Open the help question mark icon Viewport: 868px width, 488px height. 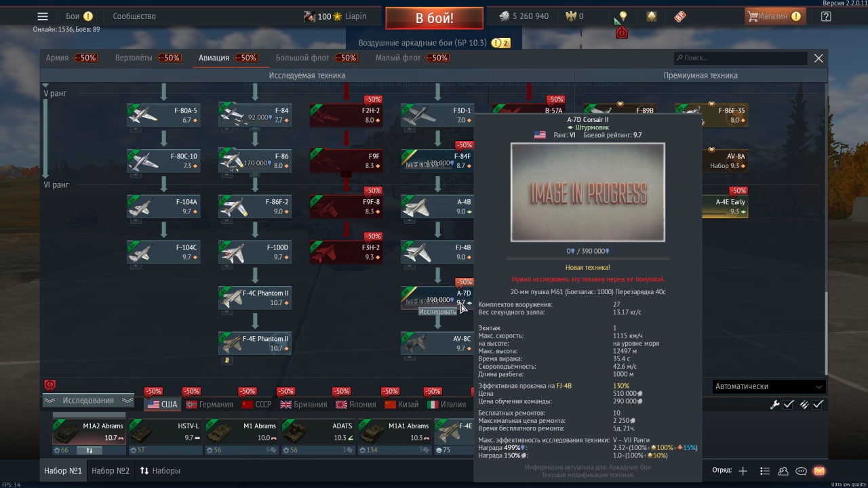pyautogui.click(x=825, y=16)
